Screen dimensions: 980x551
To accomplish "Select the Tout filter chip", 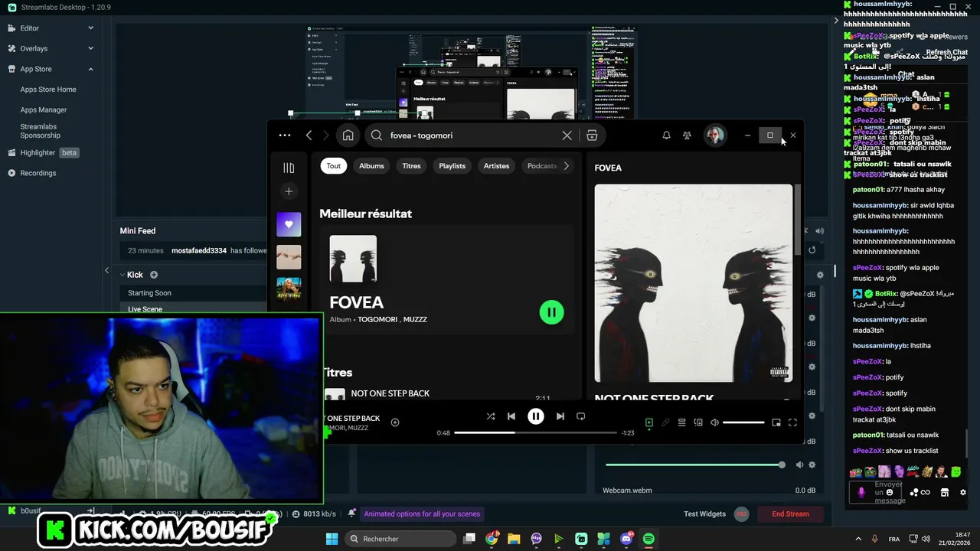I will pos(334,166).
